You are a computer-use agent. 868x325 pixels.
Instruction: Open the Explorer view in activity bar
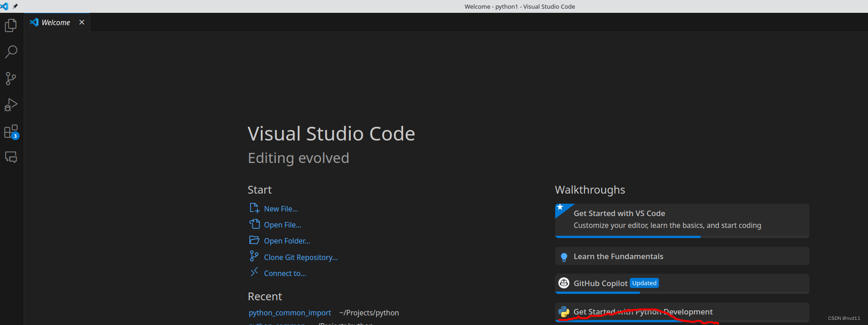11,25
